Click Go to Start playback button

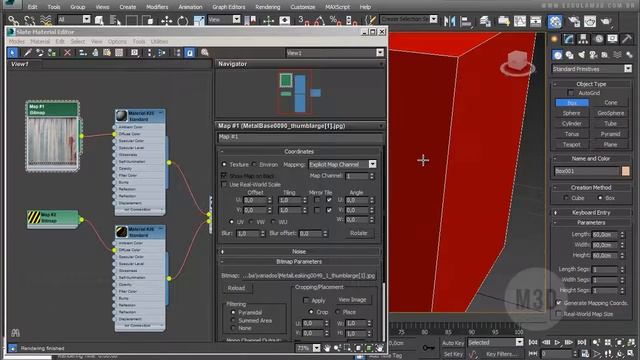[533, 343]
